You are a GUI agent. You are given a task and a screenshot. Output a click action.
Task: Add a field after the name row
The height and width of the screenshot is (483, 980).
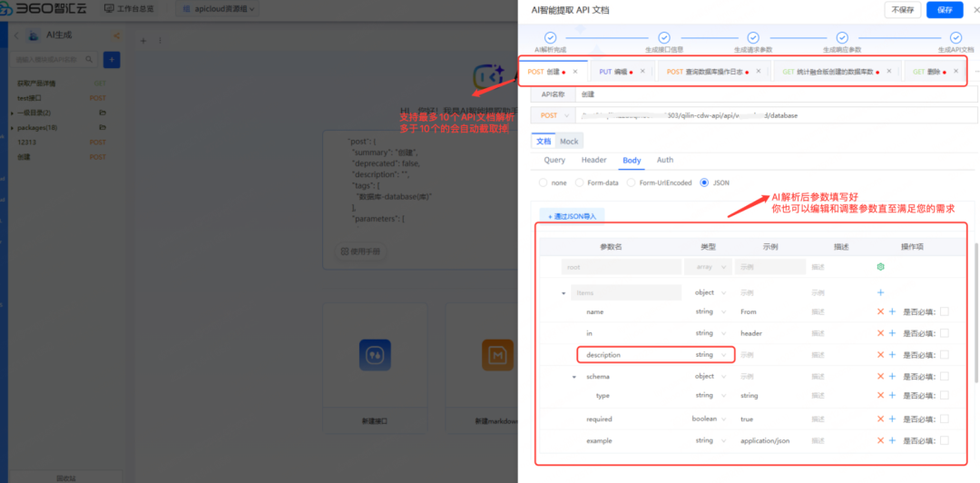click(892, 311)
